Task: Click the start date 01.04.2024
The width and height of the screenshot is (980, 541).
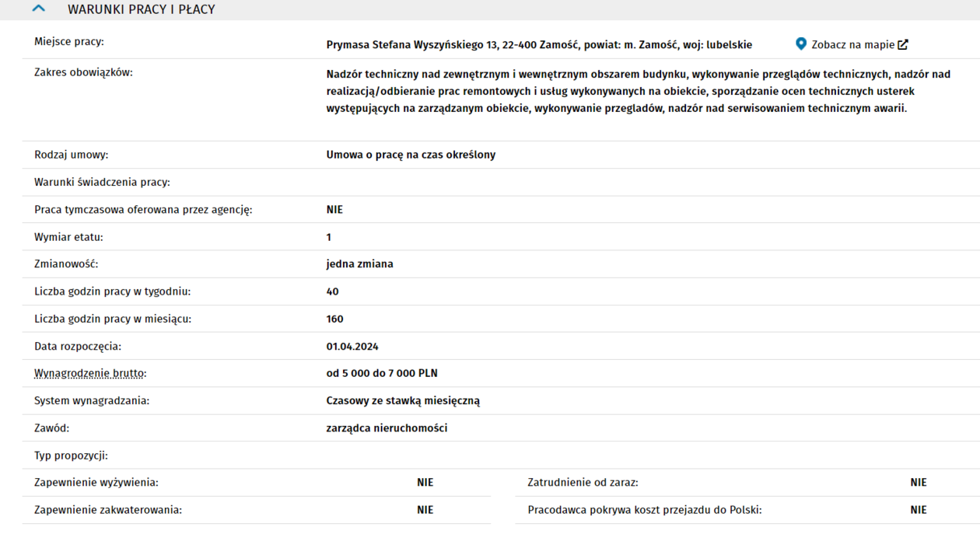Action: coord(352,346)
